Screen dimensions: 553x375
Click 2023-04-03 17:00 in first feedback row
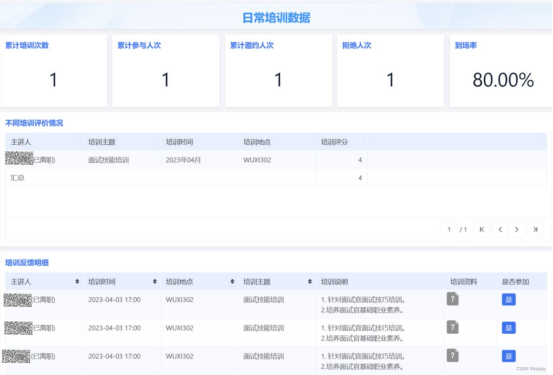(x=114, y=300)
